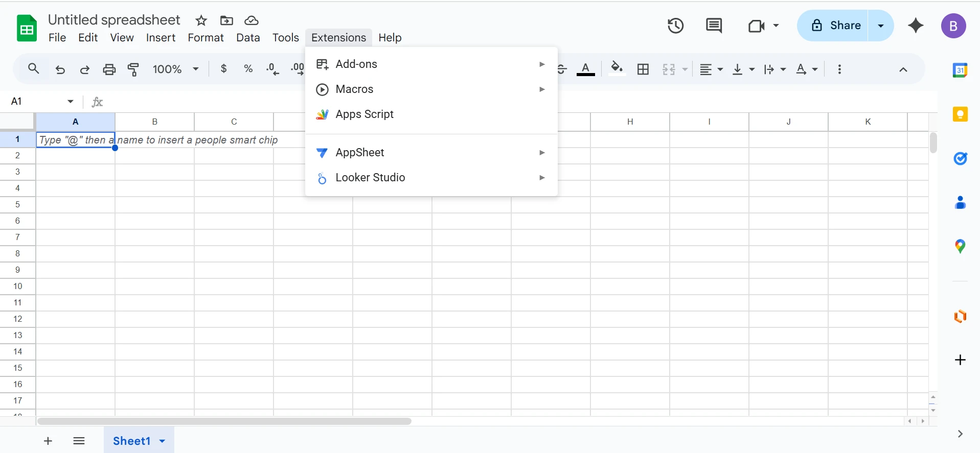Click the borders icon in toolbar
Viewport: 980px width, 453px height.
tap(643, 69)
